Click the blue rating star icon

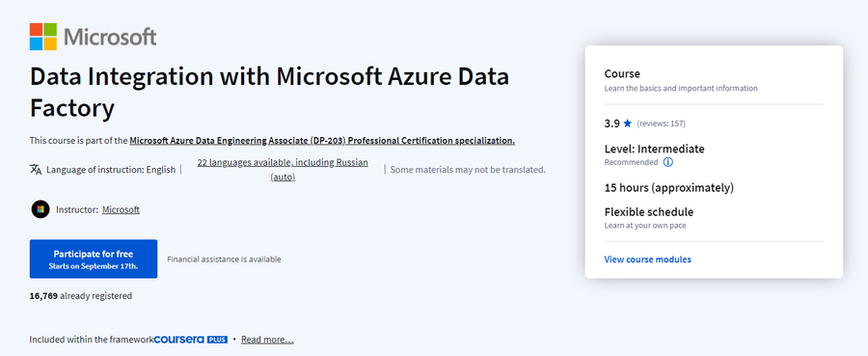[x=627, y=123]
